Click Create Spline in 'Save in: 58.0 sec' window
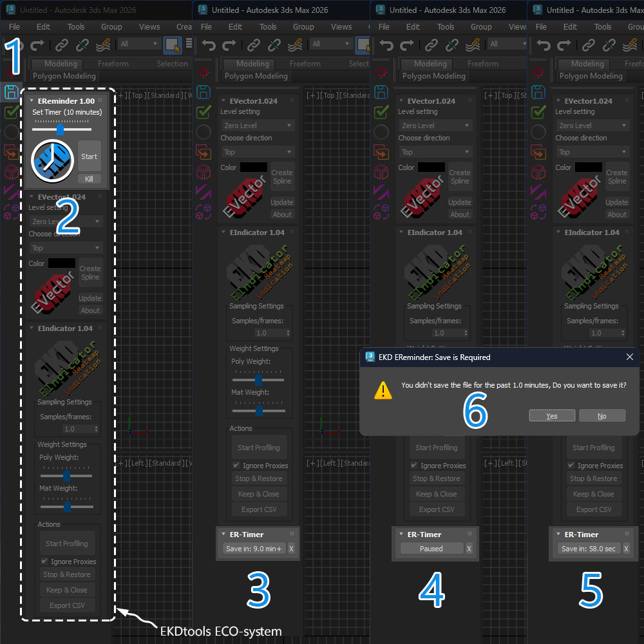This screenshot has height=644, width=644. (x=616, y=176)
